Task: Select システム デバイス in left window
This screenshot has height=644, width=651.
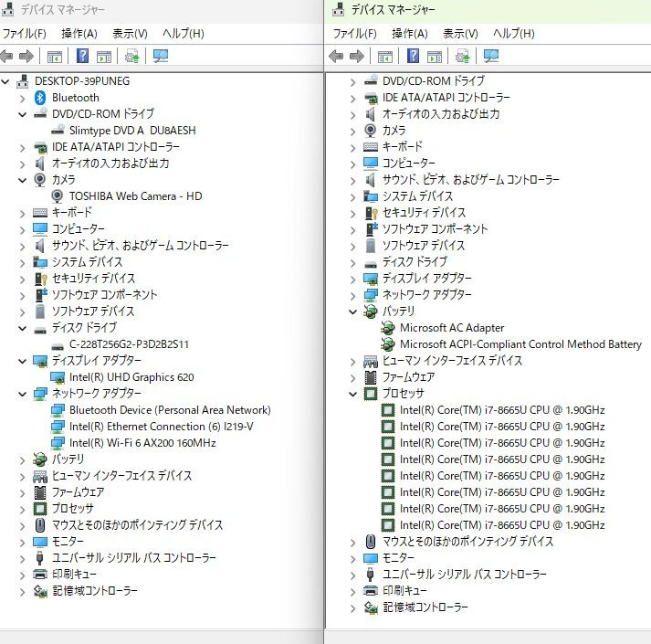Action: 87,262
